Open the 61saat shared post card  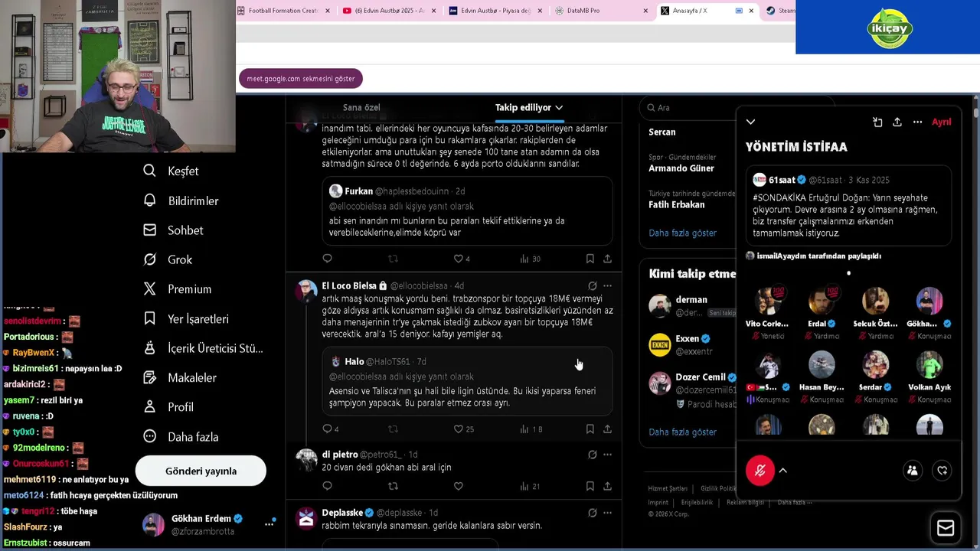pyautogui.click(x=848, y=207)
